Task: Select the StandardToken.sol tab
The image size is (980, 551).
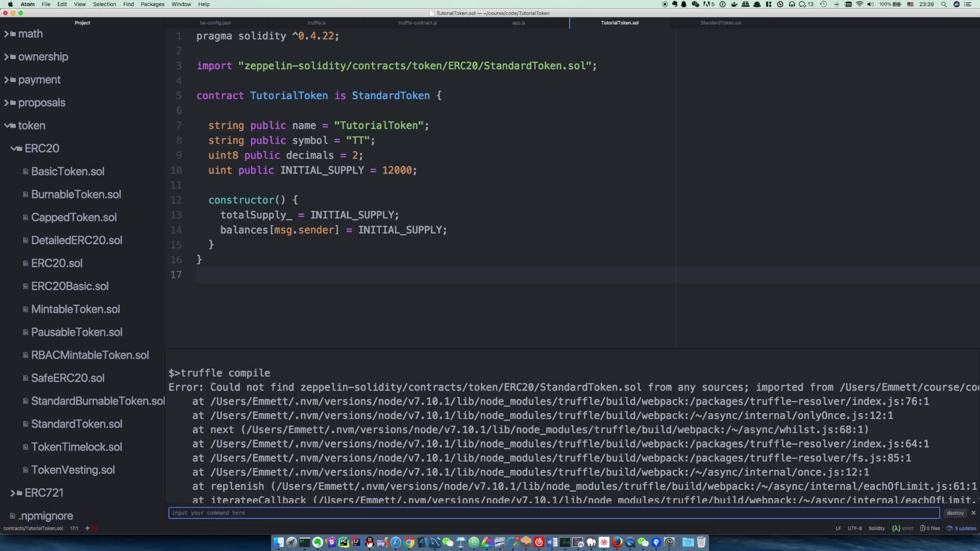Action: pyautogui.click(x=721, y=22)
